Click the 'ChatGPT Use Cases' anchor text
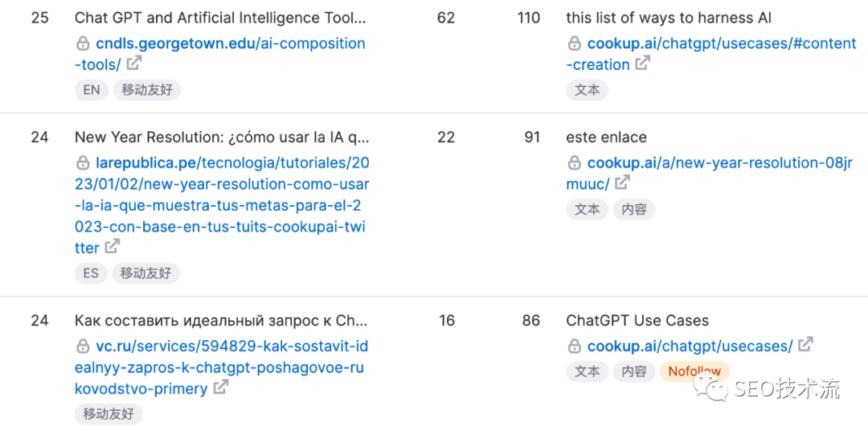The width and height of the screenshot is (868, 427). click(x=637, y=320)
